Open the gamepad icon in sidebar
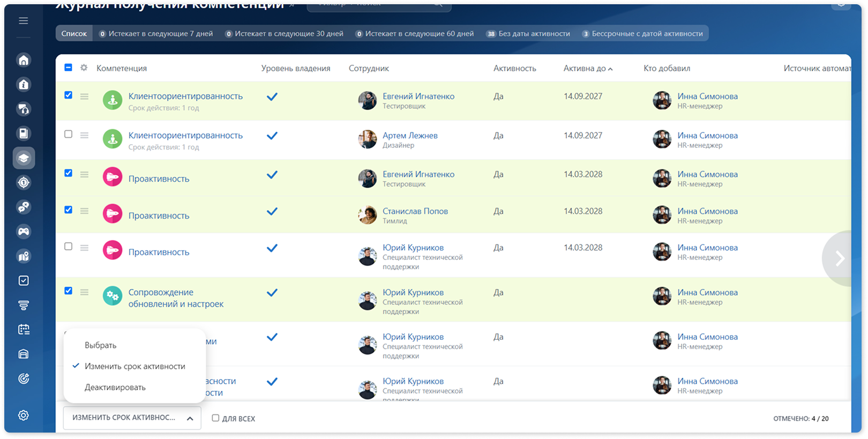The height and width of the screenshot is (439, 868). [24, 232]
